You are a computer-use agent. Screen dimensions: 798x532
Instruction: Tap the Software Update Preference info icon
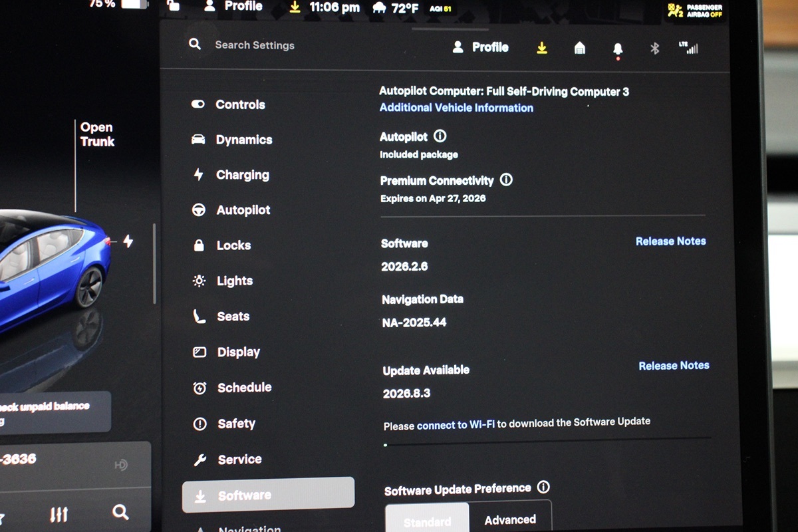(x=543, y=487)
